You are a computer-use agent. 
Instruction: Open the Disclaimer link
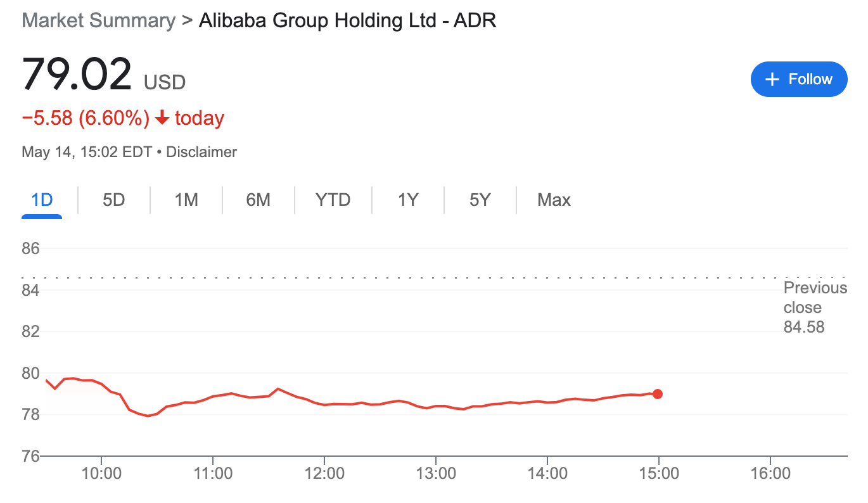(201, 151)
